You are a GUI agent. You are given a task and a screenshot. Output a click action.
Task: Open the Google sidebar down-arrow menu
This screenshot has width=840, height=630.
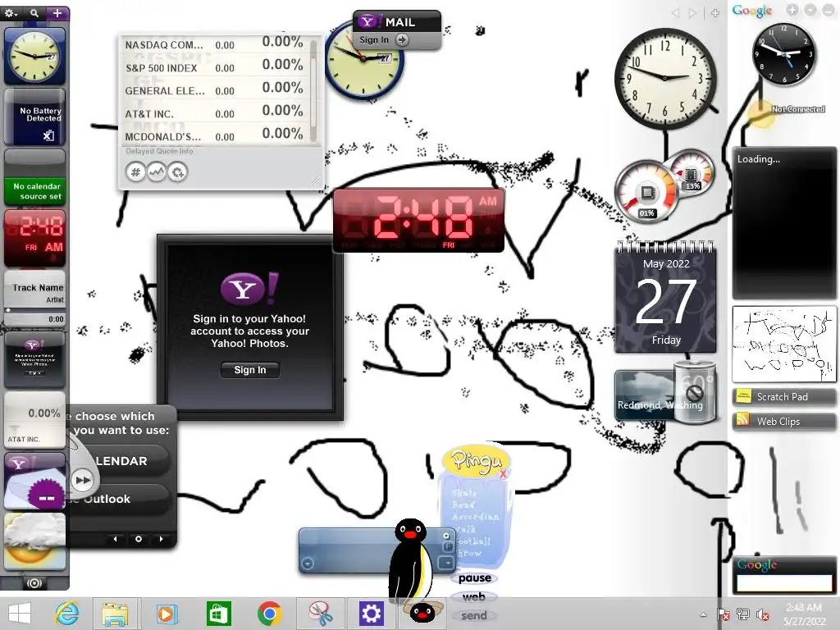click(x=810, y=10)
